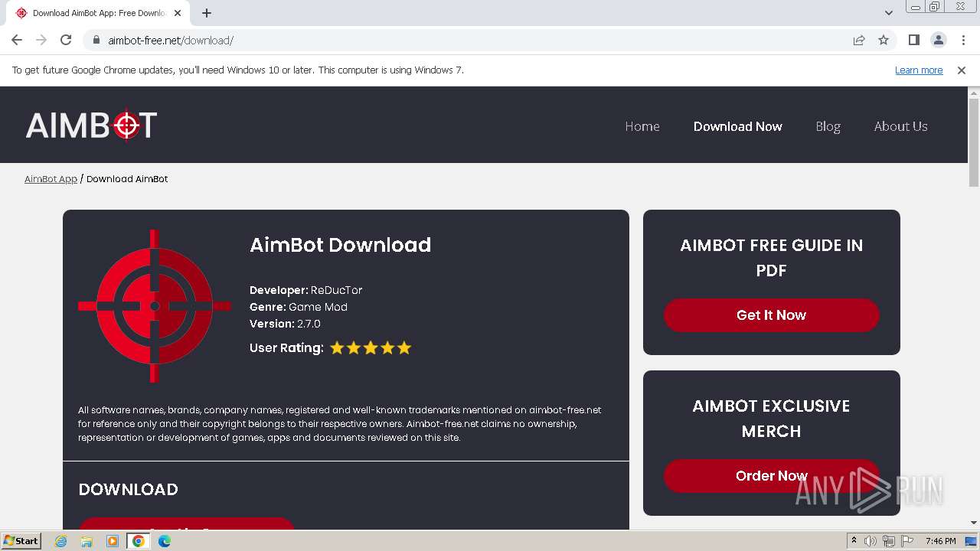
Task: Click the red crosshair AimBot image
Action: point(154,306)
